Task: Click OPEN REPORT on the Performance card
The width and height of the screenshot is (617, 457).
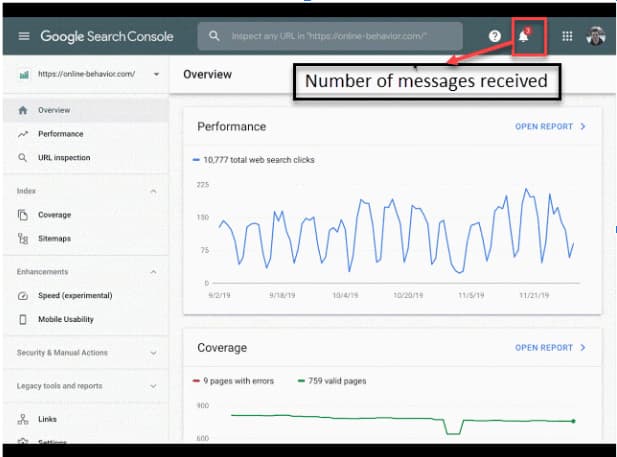Action: coord(544,127)
